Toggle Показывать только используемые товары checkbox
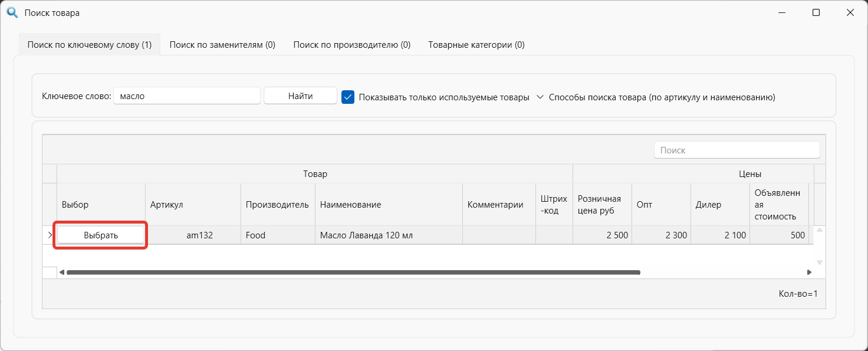This screenshot has width=868, height=351. tap(348, 97)
